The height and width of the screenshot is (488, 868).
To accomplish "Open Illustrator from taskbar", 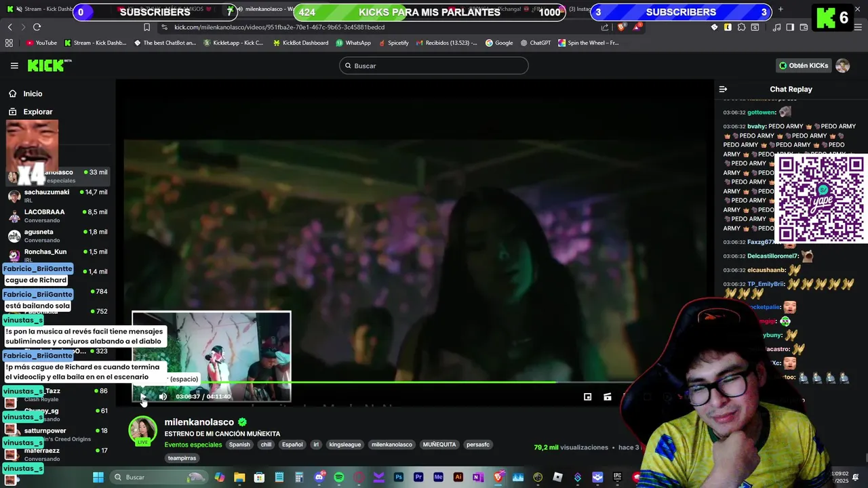I will click(x=458, y=477).
